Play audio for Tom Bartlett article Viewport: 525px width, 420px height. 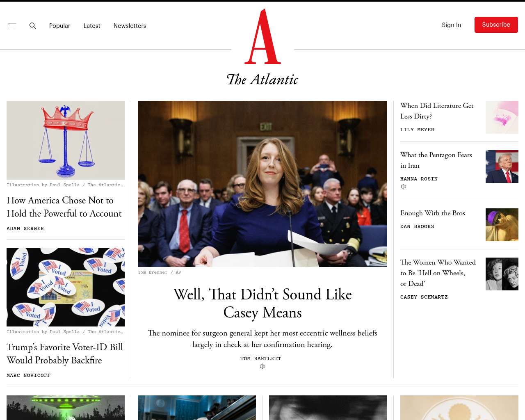coord(262,366)
